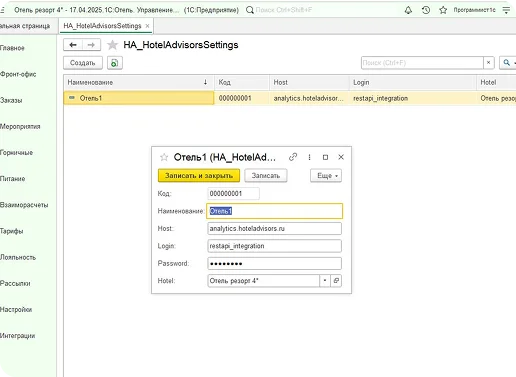The image size is (516, 377).
Task: Open the Еще dropdown menu
Action: click(326, 176)
